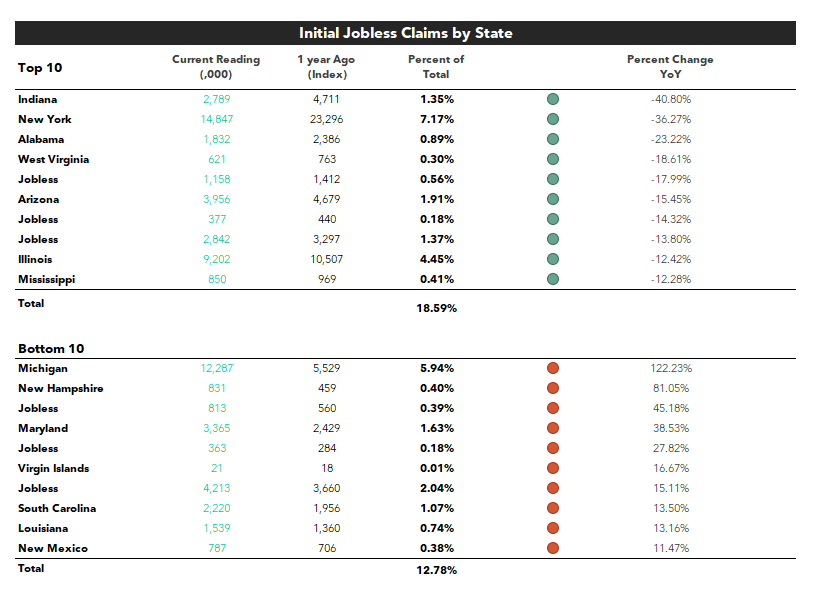
Task: Click the green status dot for Mississippi
Action: pos(553,279)
